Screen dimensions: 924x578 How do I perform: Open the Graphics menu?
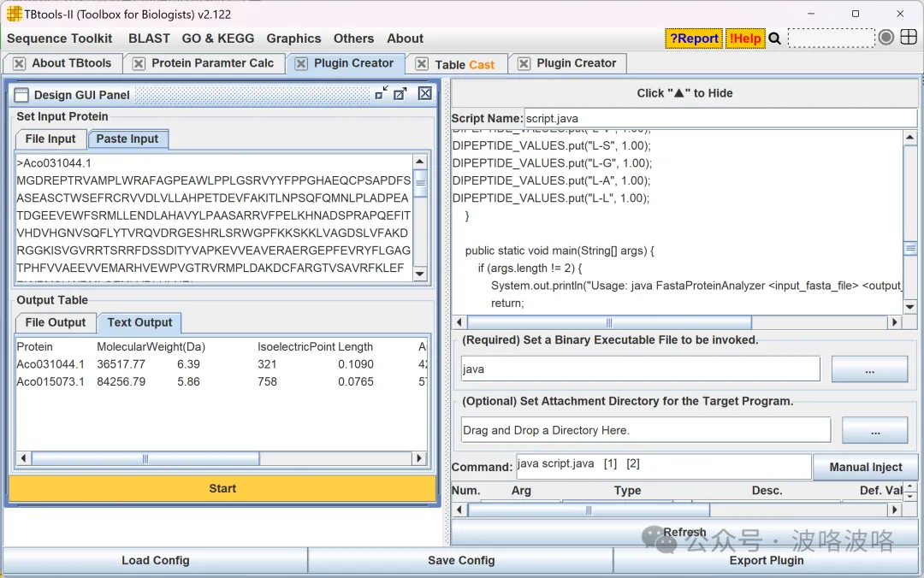pos(293,38)
